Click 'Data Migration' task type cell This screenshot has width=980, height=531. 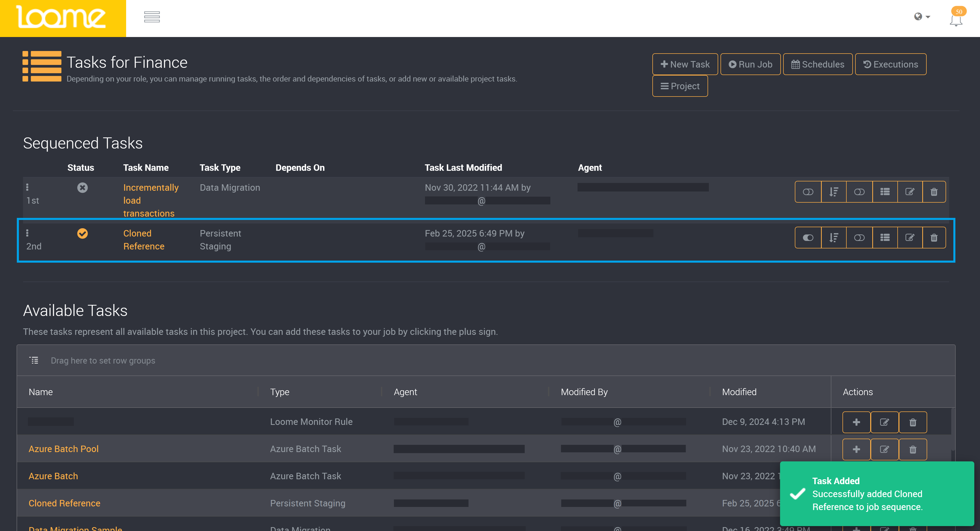pyautogui.click(x=230, y=187)
